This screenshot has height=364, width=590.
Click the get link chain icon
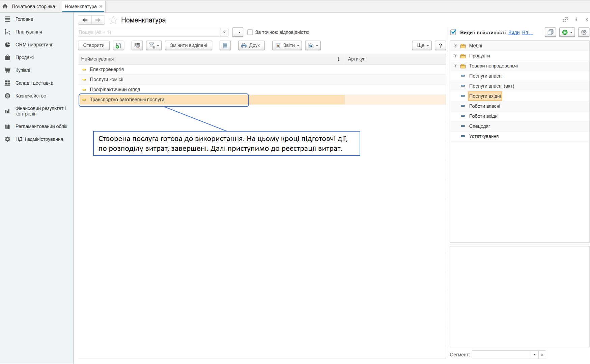click(x=565, y=20)
